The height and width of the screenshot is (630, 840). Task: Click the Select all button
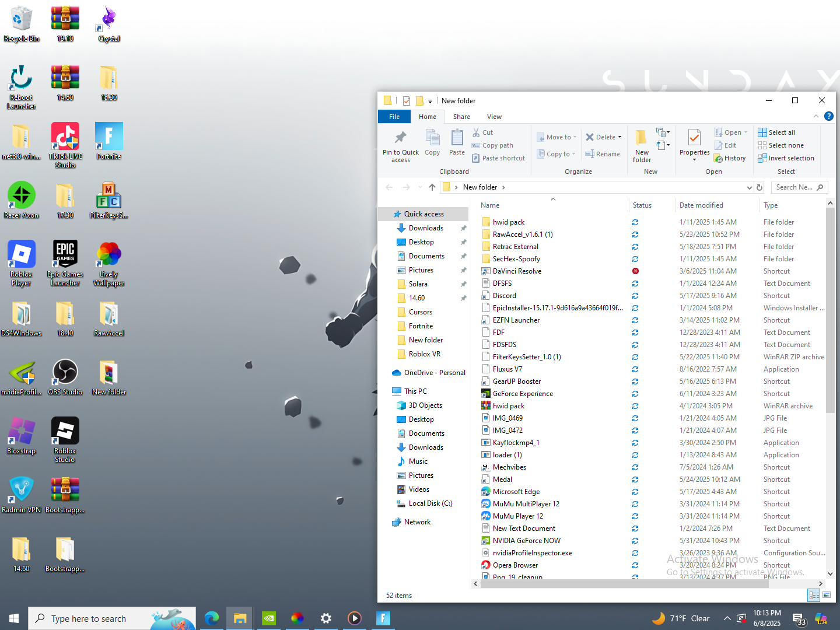[776, 132]
